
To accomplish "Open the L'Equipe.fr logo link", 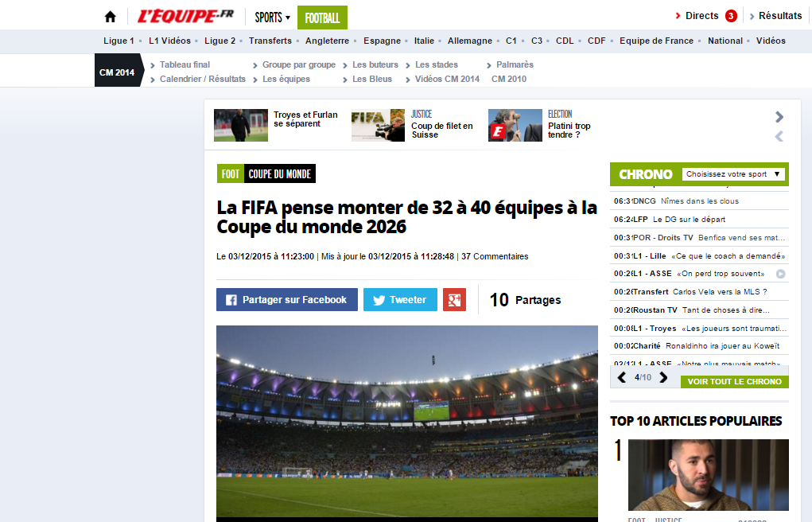I will tap(185, 17).
